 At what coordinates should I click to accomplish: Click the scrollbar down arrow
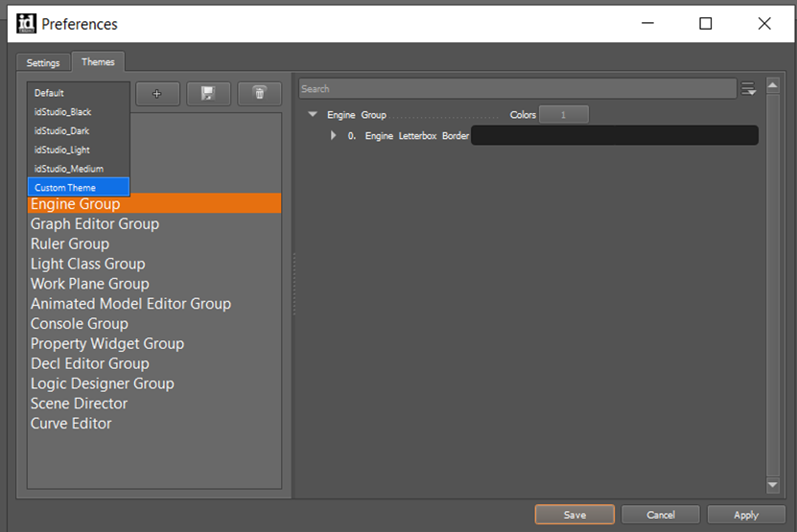(773, 485)
